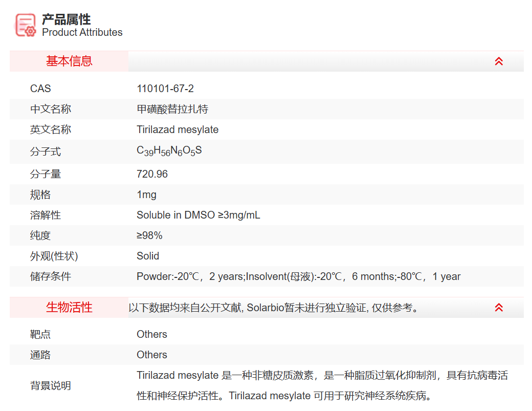Viewport: 532px width, 411px height.
Task: Click the Others value in 靶点 row
Action: (152, 334)
